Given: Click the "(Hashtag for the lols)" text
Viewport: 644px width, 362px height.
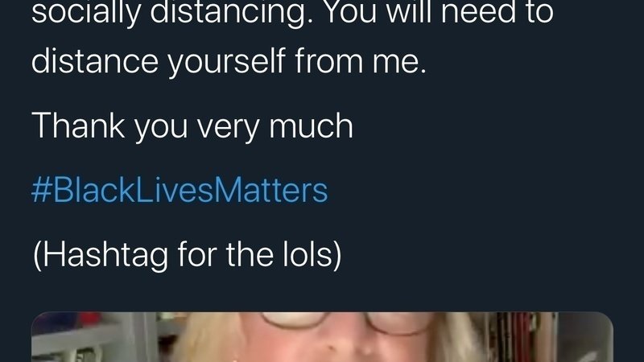Looking at the screenshot, I should pyautogui.click(x=187, y=255).
